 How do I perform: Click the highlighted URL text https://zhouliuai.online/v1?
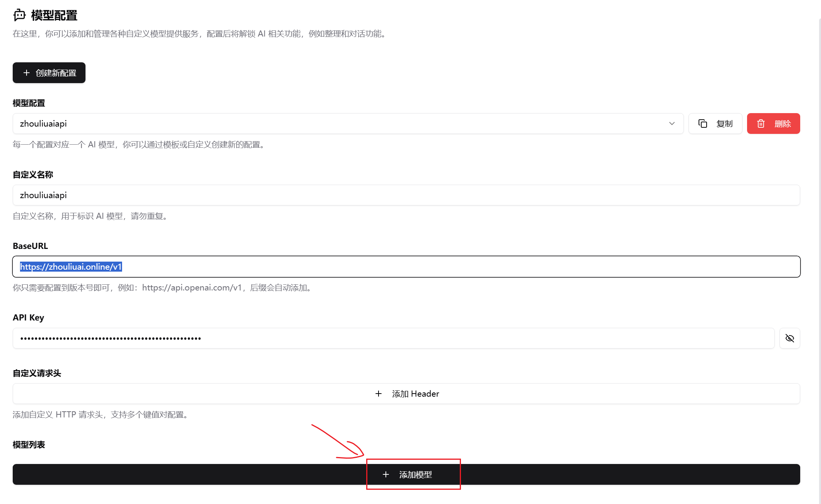click(71, 267)
